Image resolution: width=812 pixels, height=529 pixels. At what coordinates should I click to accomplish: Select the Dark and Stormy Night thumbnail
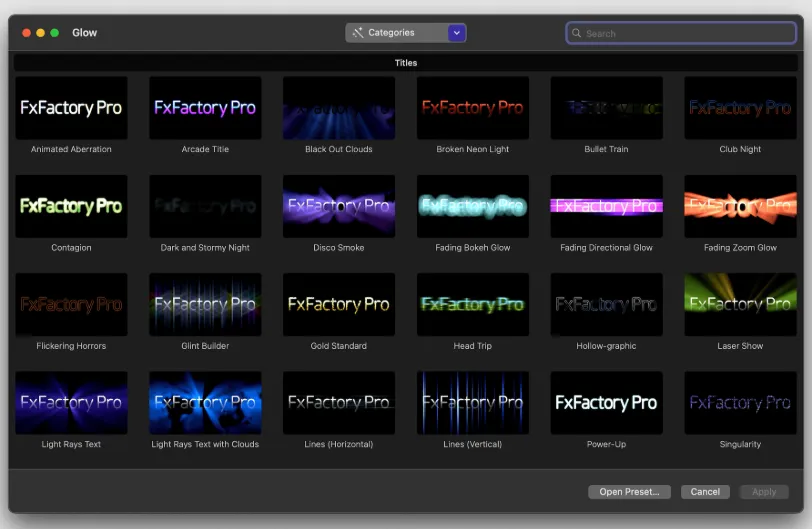coord(205,206)
